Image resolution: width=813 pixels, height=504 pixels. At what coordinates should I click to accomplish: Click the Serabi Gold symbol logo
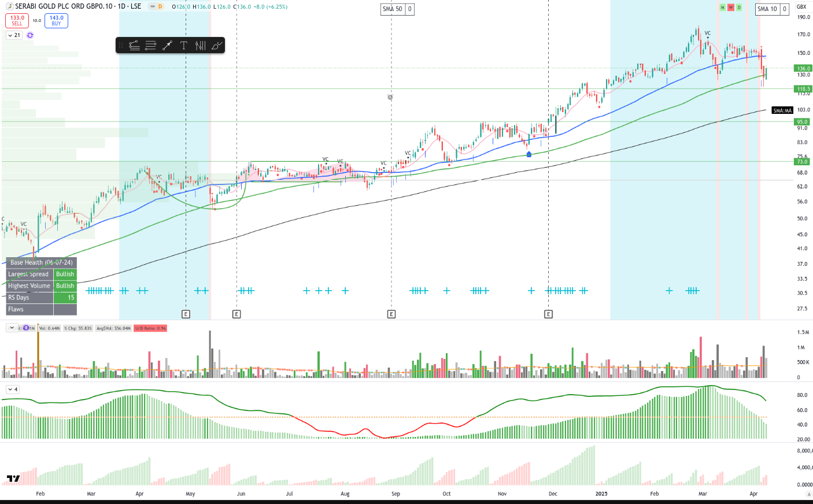[x=9, y=6]
